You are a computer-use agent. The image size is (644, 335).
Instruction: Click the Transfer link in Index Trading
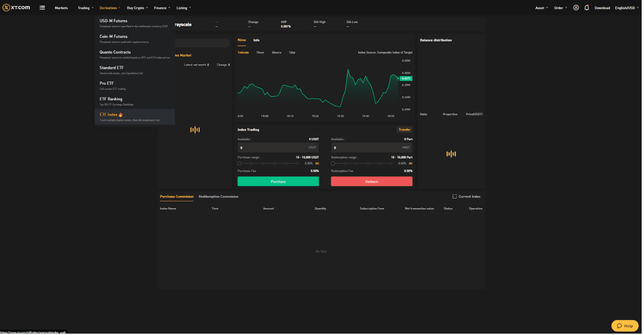point(404,129)
